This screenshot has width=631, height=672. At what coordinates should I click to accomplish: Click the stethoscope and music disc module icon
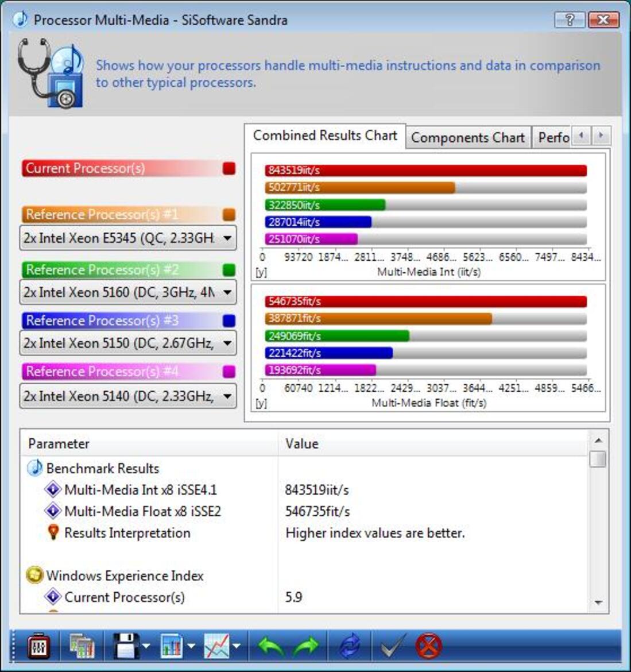(51, 73)
